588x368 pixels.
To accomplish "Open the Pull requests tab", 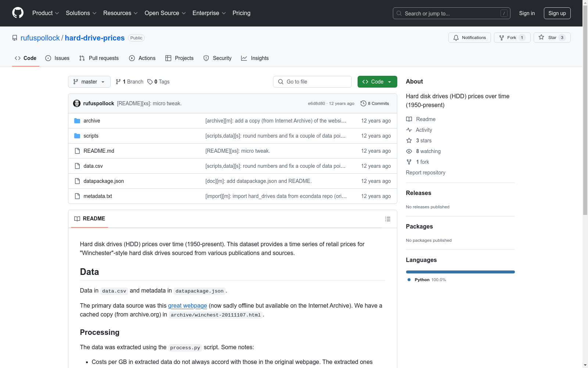I will coord(99,58).
